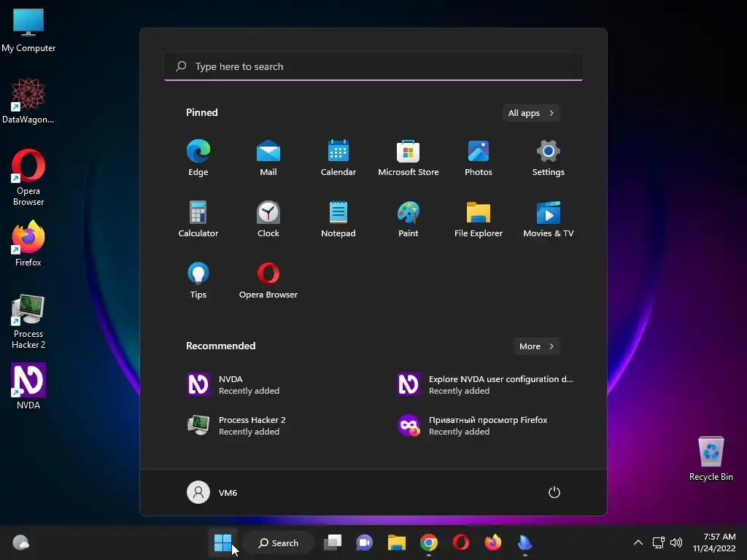This screenshot has width=747, height=560.
Task: Click the Start button on taskbar
Action: [x=222, y=542]
